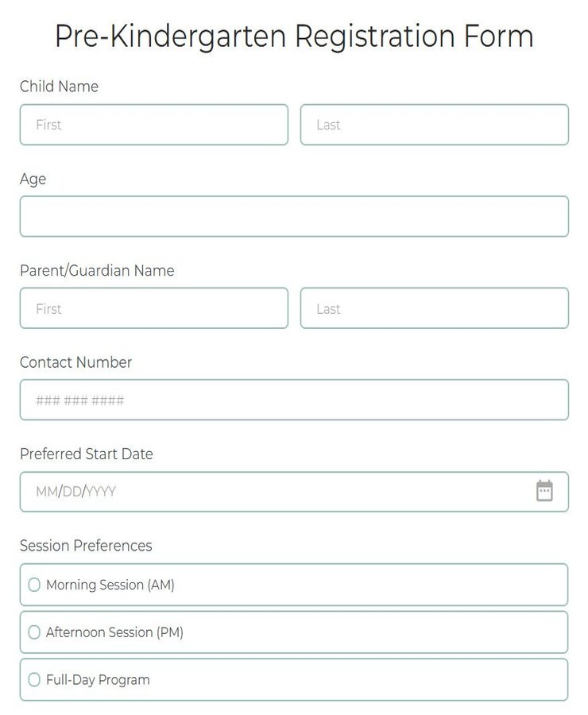The image size is (588, 715).
Task: Open the date picker calendar icon
Action: coord(545,491)
